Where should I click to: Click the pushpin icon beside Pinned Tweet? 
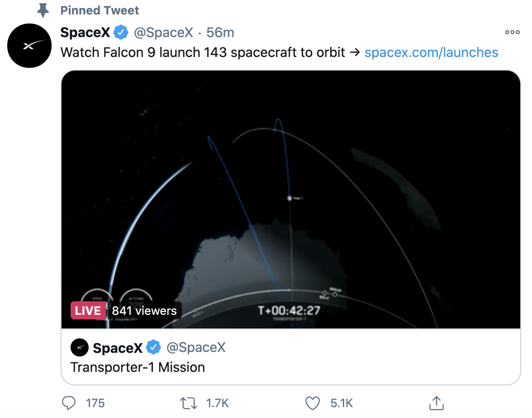[43, 10]
